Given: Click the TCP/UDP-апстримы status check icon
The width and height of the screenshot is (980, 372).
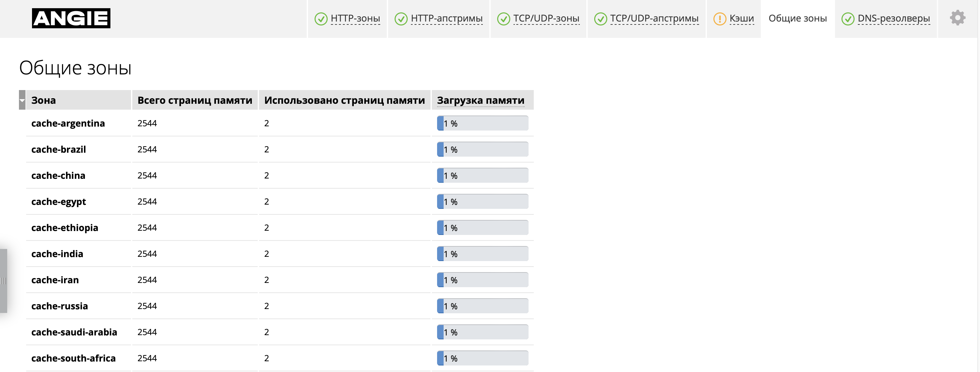Looking at the screenshot, I should (x=600, y=19).
